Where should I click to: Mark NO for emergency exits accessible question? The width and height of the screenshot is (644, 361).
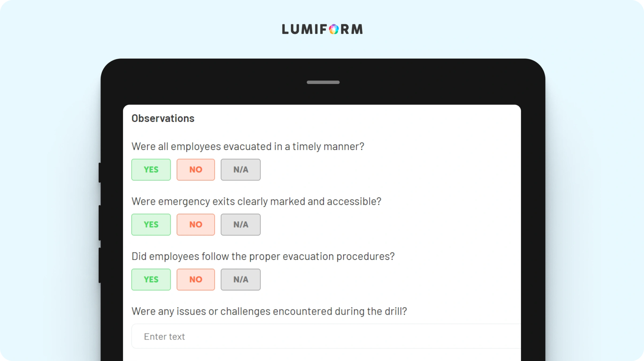pos(196,225)
